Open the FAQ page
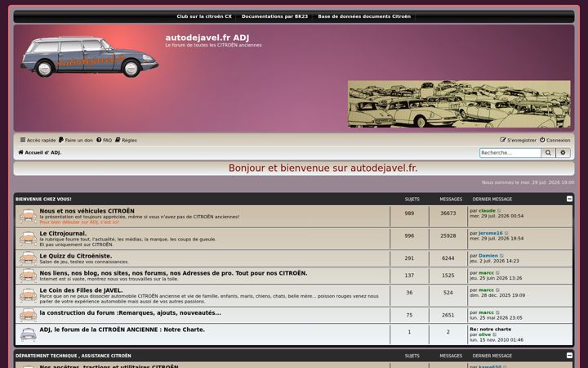This screenshot has height=368, width=588. 104,140
